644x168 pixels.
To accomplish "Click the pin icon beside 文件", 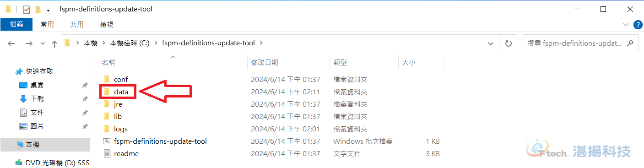I will point(85,113).
